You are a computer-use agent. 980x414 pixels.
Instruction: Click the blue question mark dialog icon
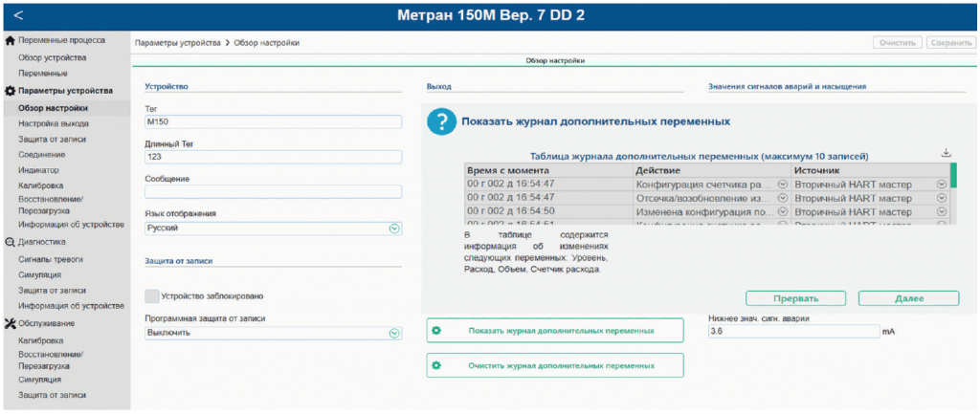(442, 121)
